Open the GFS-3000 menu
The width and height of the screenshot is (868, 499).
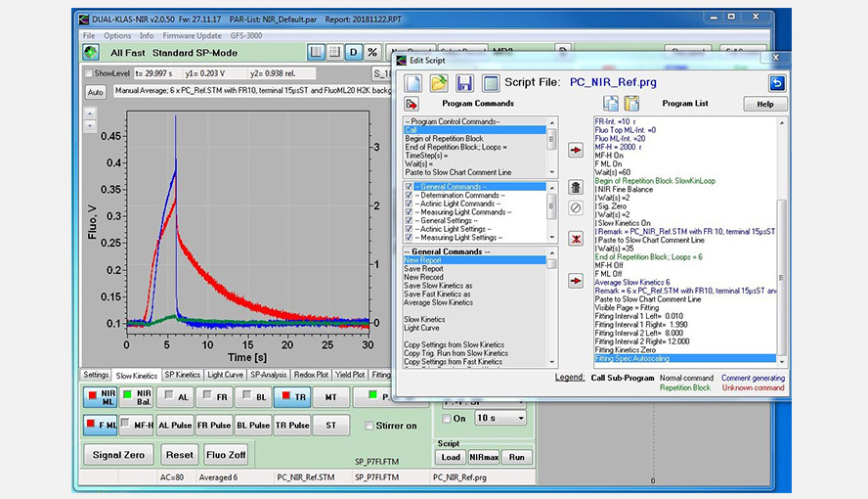(246, 35)
